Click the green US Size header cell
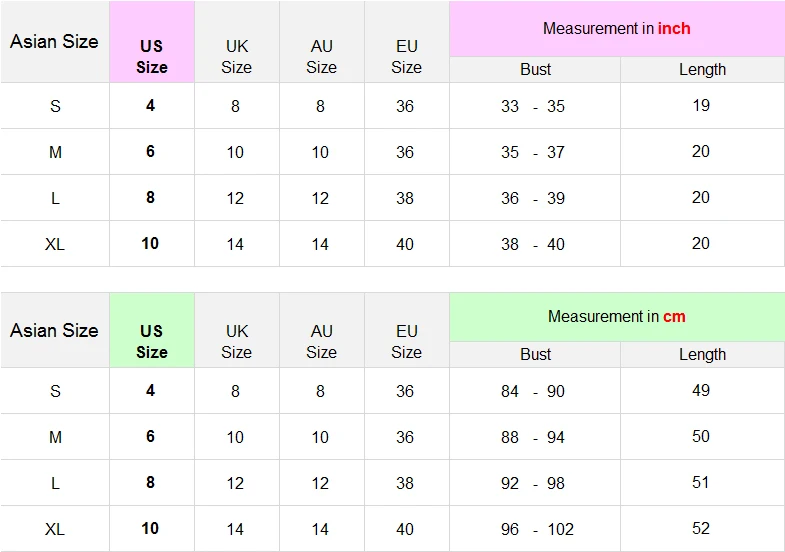 pos(152,341)
